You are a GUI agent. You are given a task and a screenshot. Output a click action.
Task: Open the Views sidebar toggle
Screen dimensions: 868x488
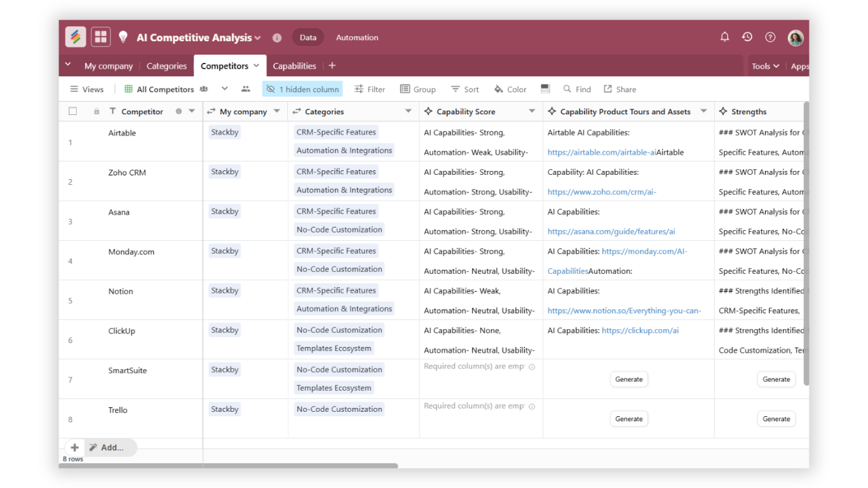point(87,90)
